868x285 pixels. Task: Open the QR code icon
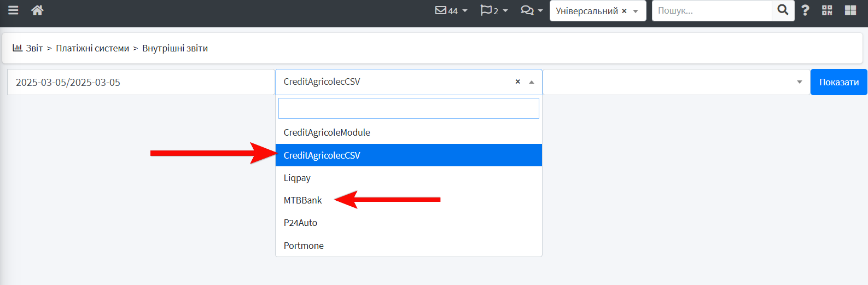click(827, 10)
